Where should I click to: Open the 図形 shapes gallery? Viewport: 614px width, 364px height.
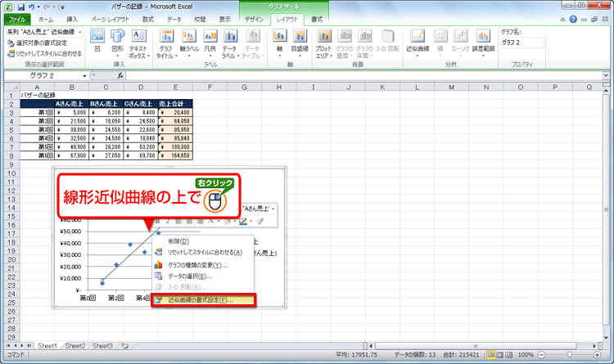pos(117,42)
